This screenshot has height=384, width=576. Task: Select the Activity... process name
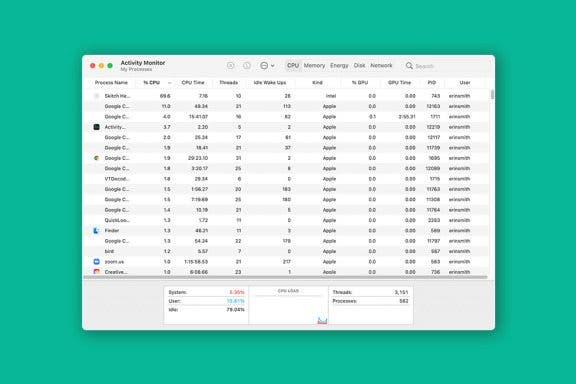coord(115,127)
